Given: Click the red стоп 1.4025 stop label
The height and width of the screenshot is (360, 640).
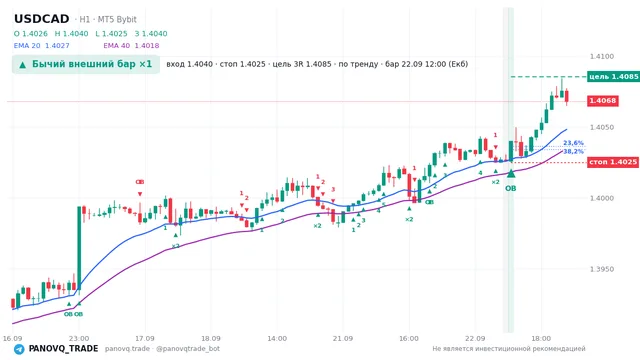Looking at the screenshot, I should (613, 162).
